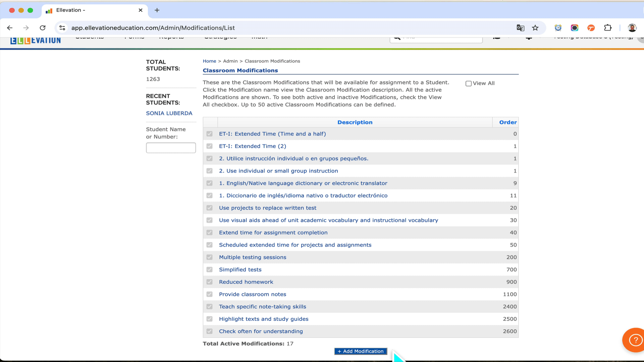Screen dimensions: 644x362
Task: Toggle checkbox for Use projects to replace written test
Action: (x=210, y=208)
